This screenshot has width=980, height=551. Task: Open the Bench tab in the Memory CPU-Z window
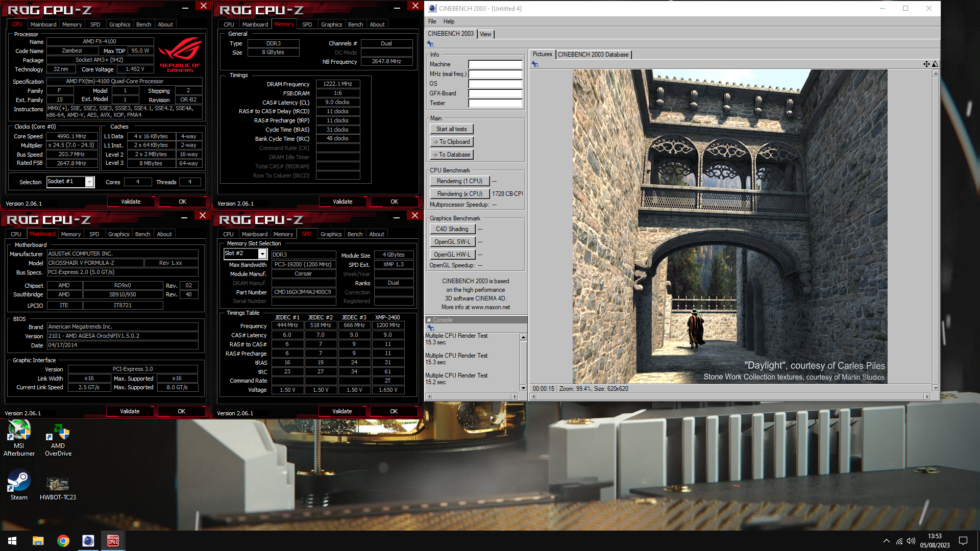(x=355, y=24)
